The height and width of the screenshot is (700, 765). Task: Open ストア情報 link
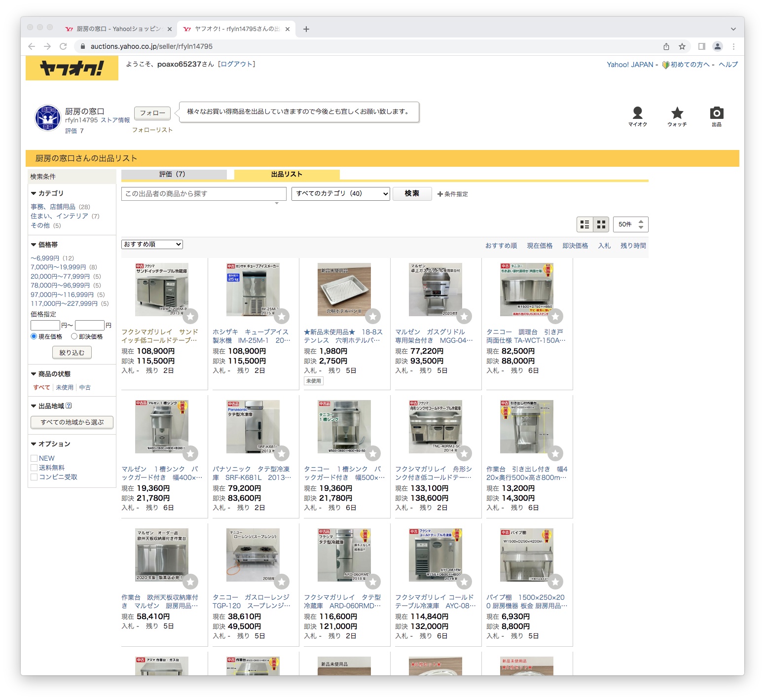pos(115,120)
